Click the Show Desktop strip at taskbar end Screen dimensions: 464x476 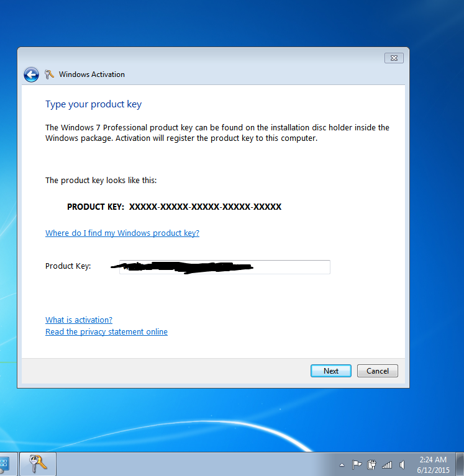coord(460,464)
